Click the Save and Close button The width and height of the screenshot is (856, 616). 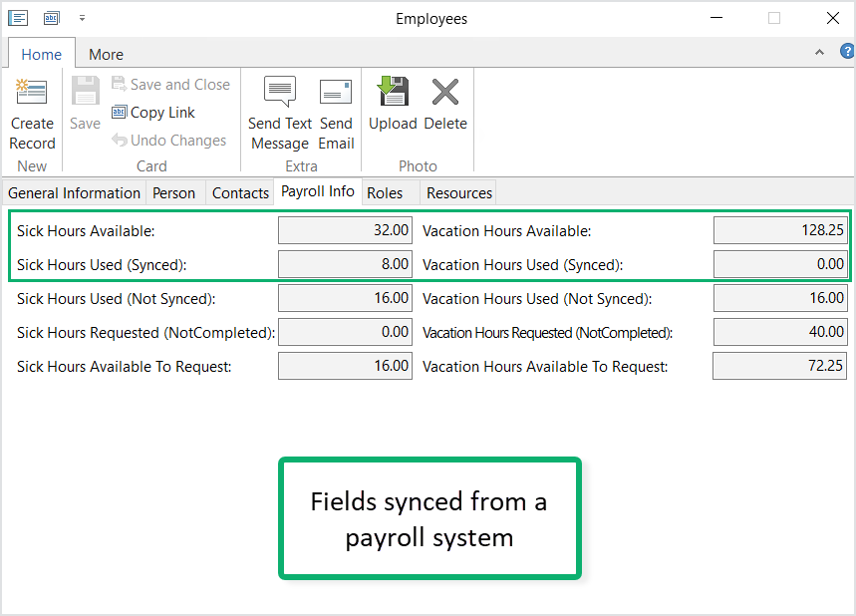click(170, 84)
